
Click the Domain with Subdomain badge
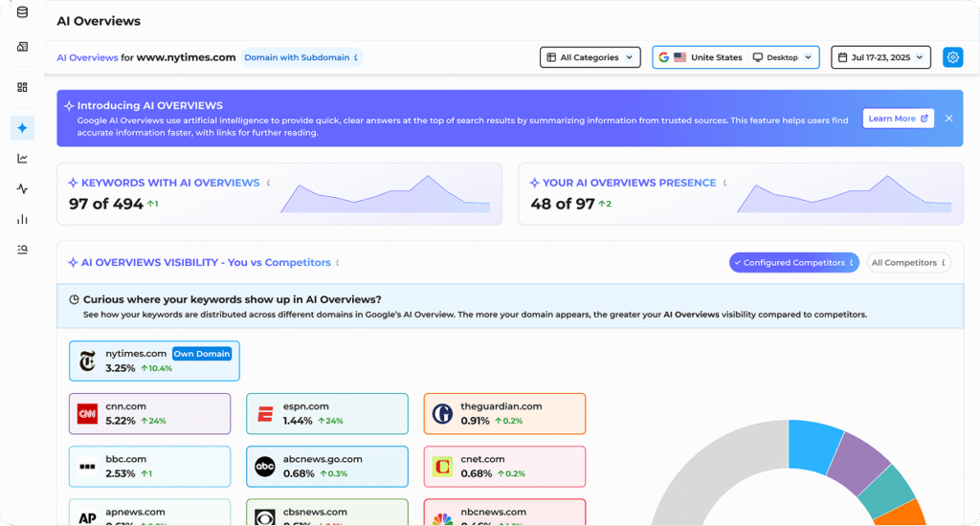(x=301, y=57)
